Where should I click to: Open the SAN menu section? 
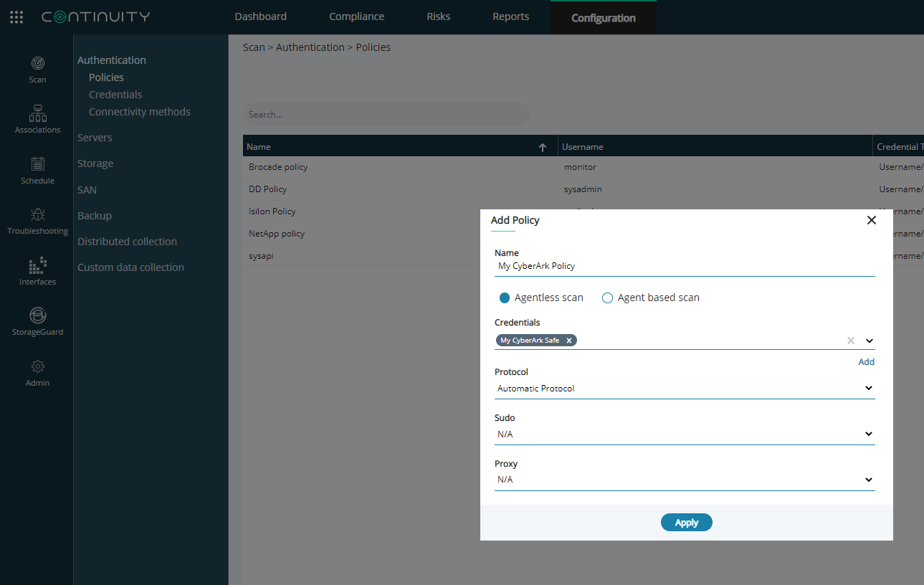pyautogui.click(x=87, y=190)
